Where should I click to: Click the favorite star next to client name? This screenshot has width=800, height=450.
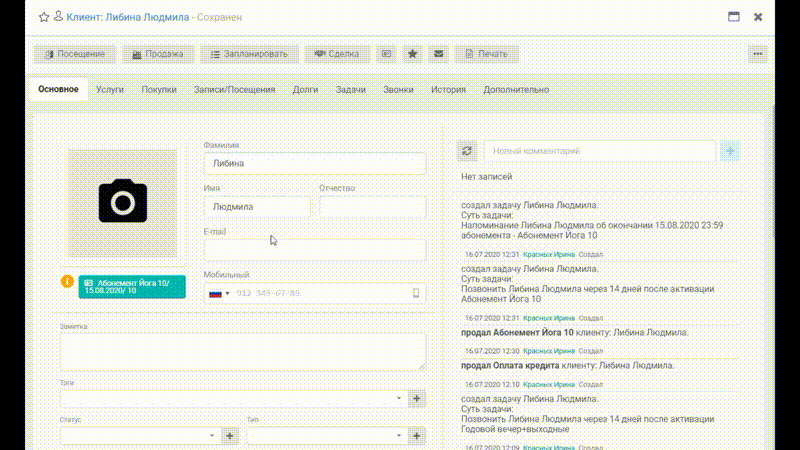click(x=44, y=17)
